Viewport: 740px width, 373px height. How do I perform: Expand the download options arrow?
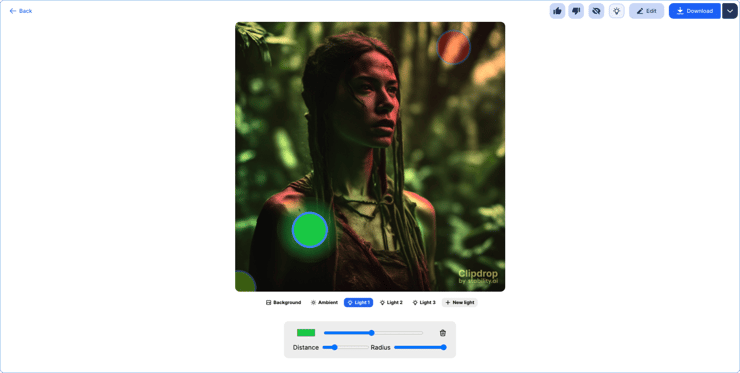pyautogui.click(x=730, y=11)
